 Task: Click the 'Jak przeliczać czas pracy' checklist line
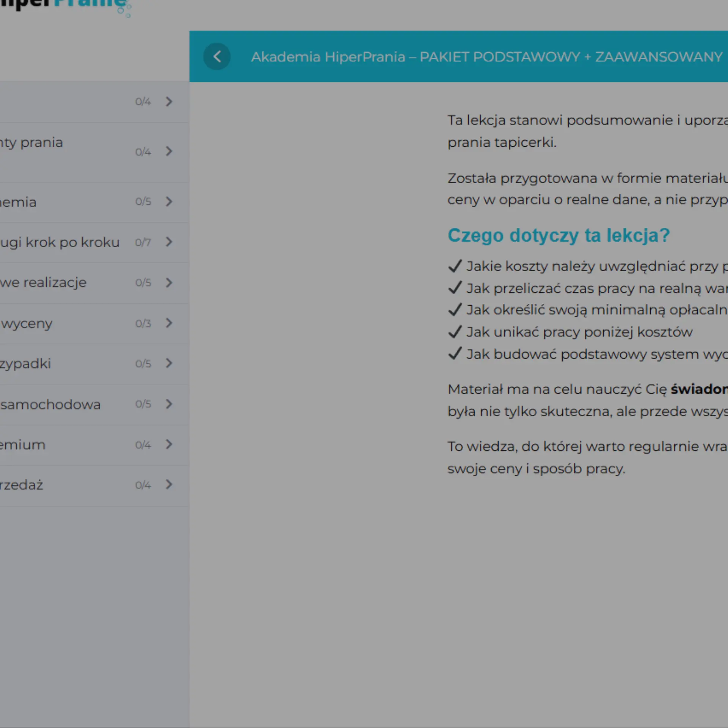(x=588, y=289)
